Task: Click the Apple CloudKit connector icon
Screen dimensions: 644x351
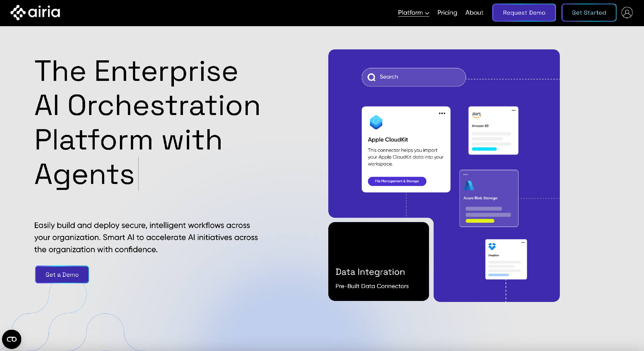Action: tap(376, 122)
